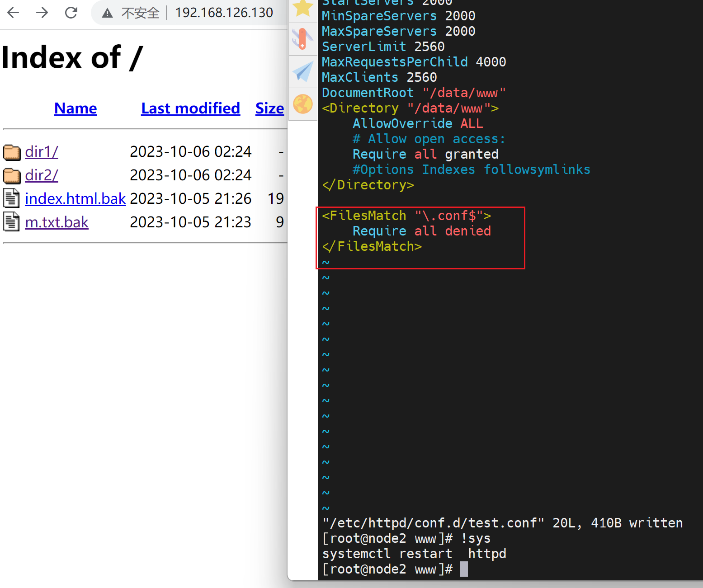This screenshot has width=703, height=588.
Task: Click the browser forward arrow
Action: (x=42, y=13)
